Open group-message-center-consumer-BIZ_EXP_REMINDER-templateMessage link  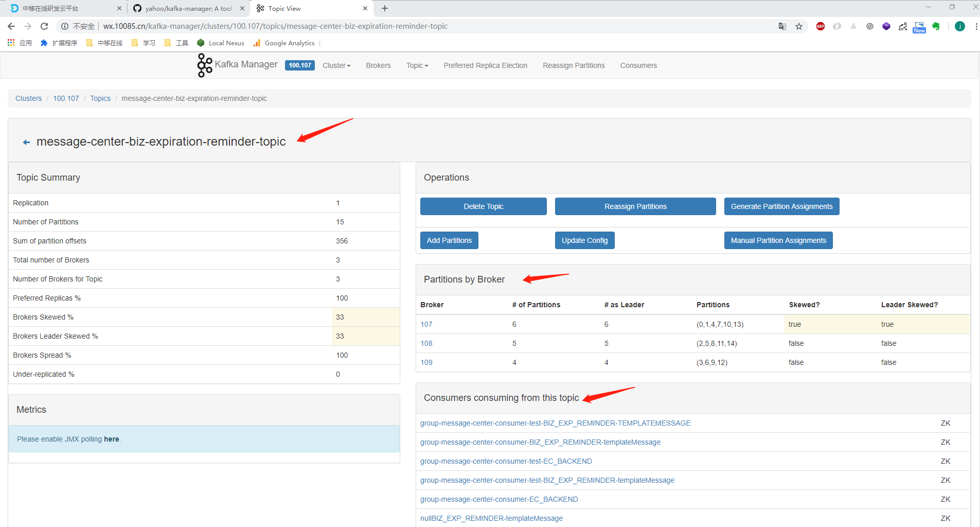[540, 442]
